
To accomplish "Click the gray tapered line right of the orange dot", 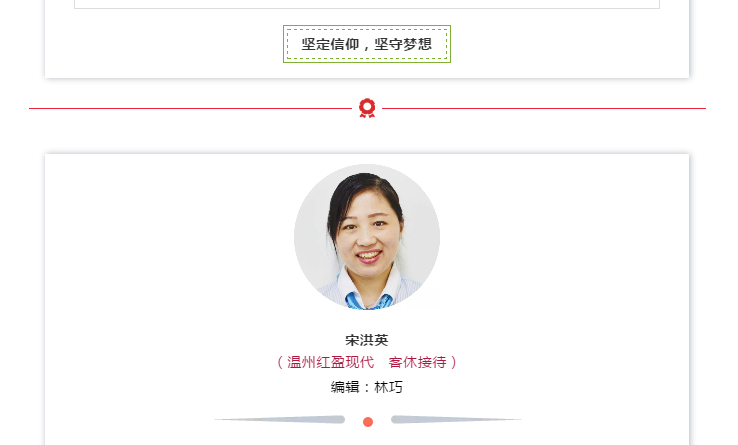I will click(x=456, y=419).
